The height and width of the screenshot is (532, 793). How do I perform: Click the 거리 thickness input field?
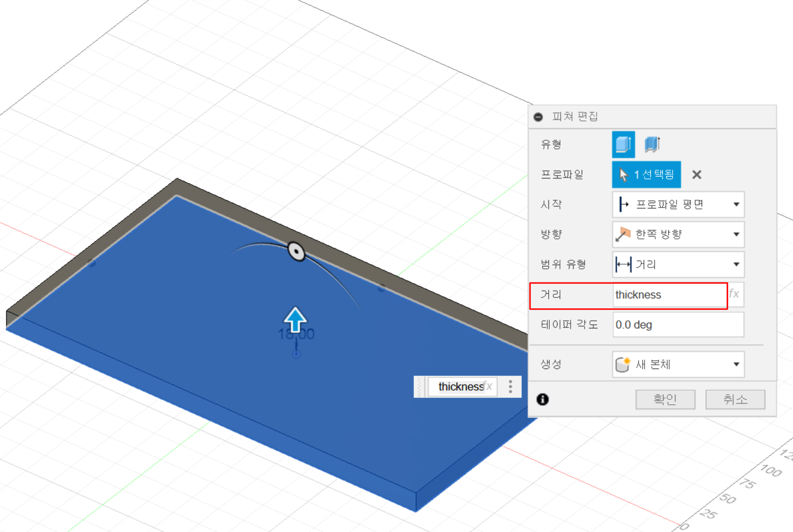point(670,295)
